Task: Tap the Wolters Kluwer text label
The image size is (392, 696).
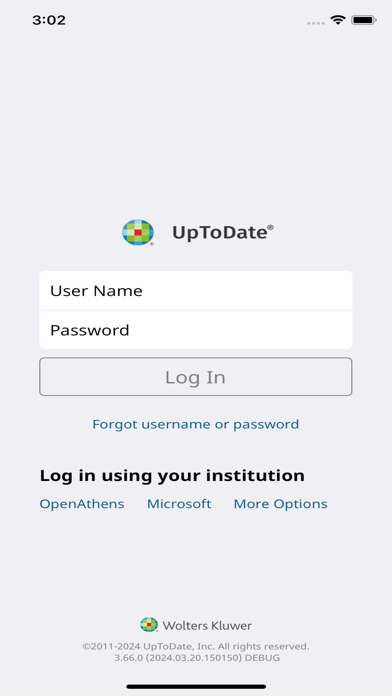Action: (x=207, y=626)
